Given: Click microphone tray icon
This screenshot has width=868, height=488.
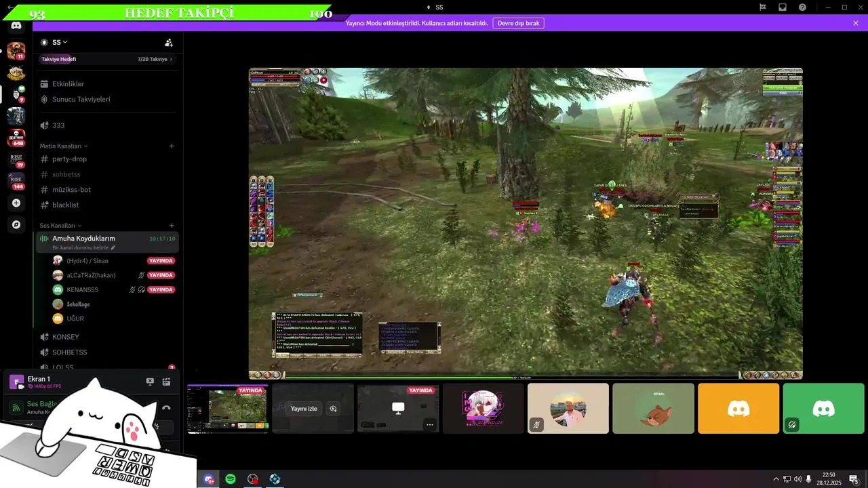Looking at the screenshot, I should click(x=808, y=479).
